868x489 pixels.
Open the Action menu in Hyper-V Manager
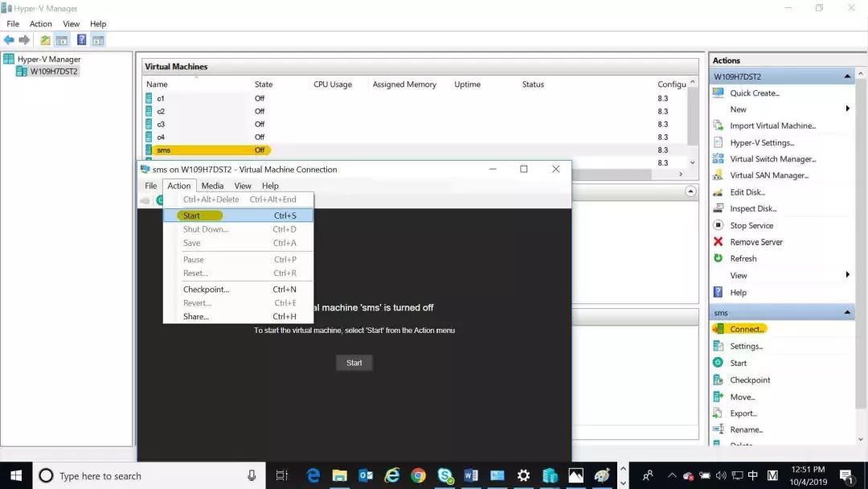(40, 24)
